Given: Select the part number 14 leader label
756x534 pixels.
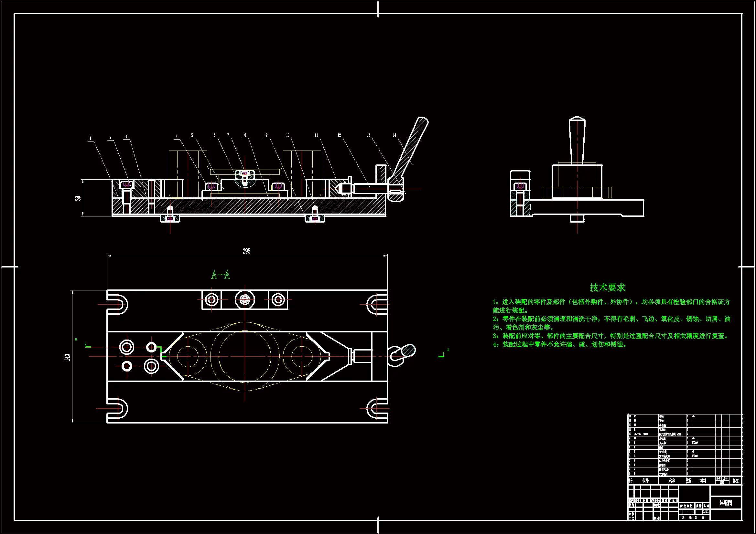Looking at the screenshot, I should pos(394,135).
